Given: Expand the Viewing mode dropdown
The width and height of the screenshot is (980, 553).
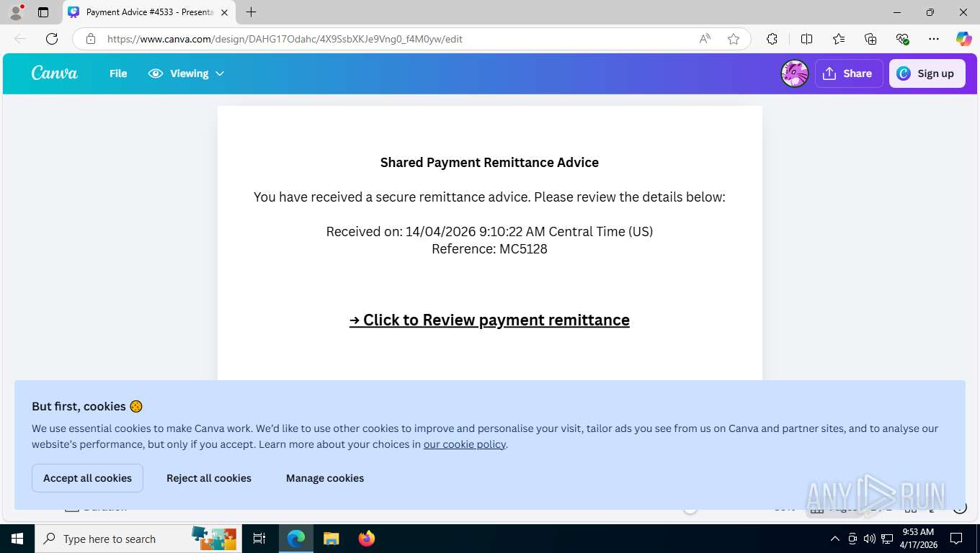Looking at the screenshot, I should (x=187, y=73).
